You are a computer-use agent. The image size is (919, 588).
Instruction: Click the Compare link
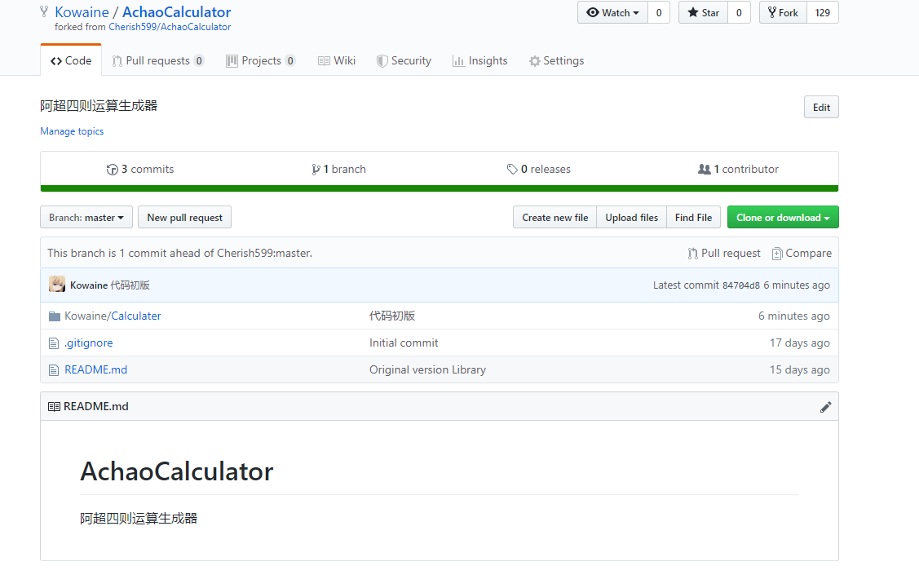click(802, 254)
